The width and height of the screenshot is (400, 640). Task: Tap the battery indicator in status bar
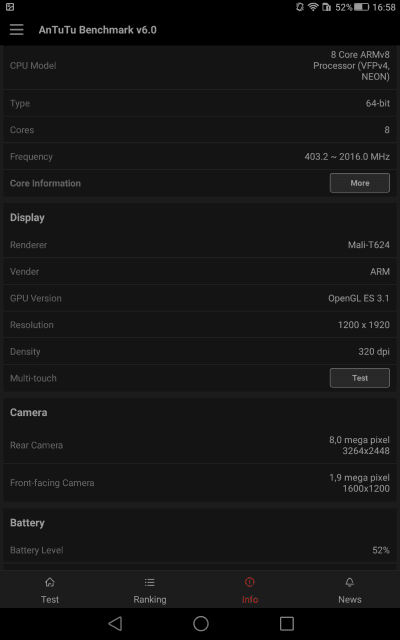pos(361,7)
